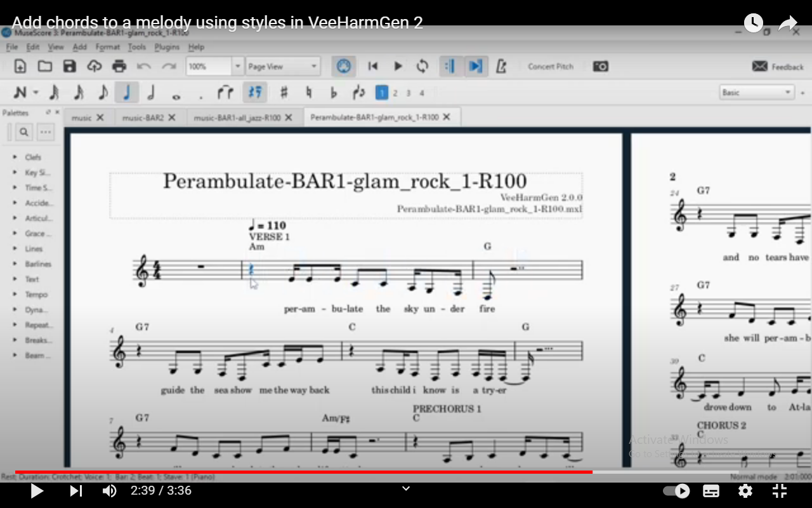Select voice 2

click(x=395, y=93)
